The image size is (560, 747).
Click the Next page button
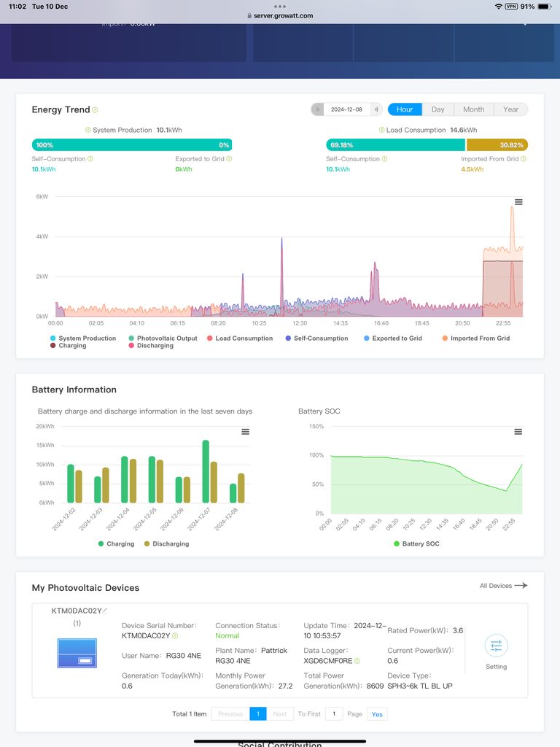click(280, 714)
